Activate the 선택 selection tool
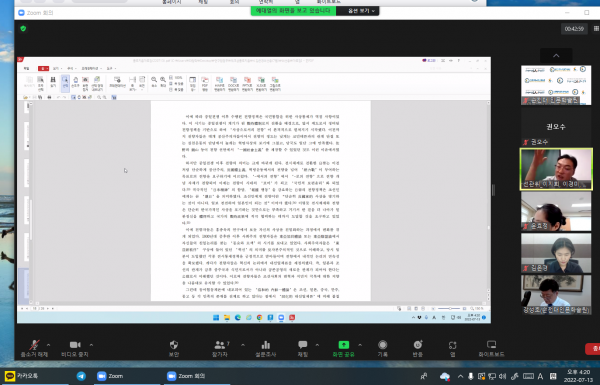This screenshot has height=385, width=600. [x=65, y=83]
